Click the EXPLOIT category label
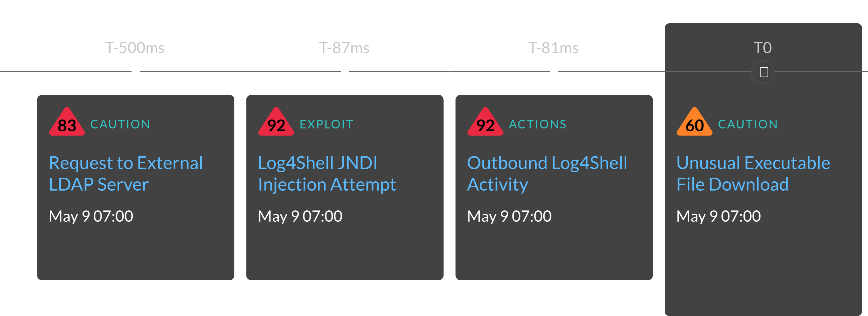Image resolution: width=868 pixels, height=316 pixels. (327, 124)
